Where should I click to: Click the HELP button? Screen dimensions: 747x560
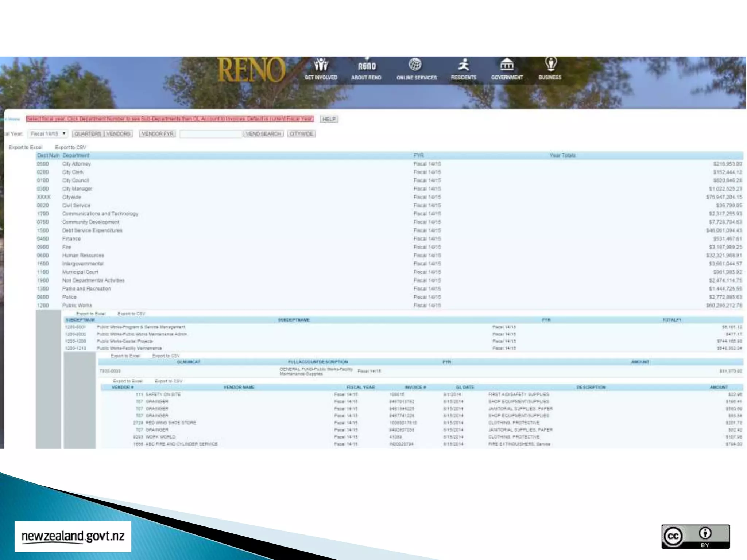click(x=329, y=119)
